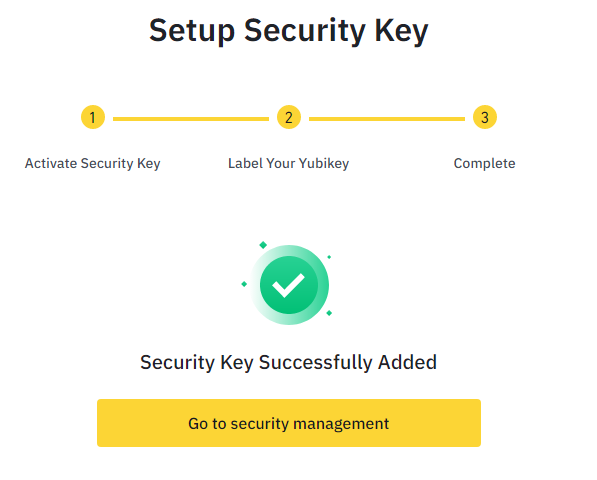Click the white checkmark inside green circle
This screenshot has height=480, width=597.
click(x=288, y=285)
